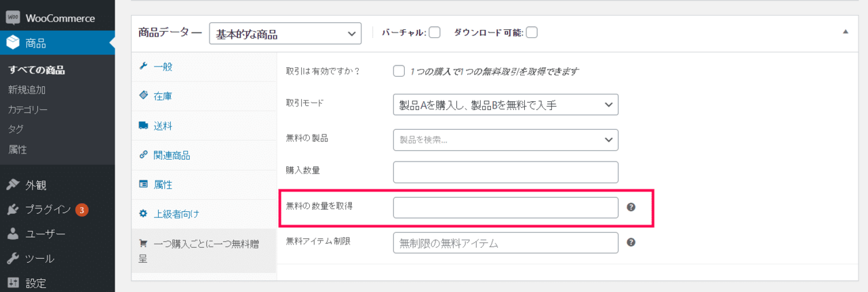Show help tooltip for 無料アイテム制限
The width and height of the screenshot is (868, 292).
click(x=631, y=242)
